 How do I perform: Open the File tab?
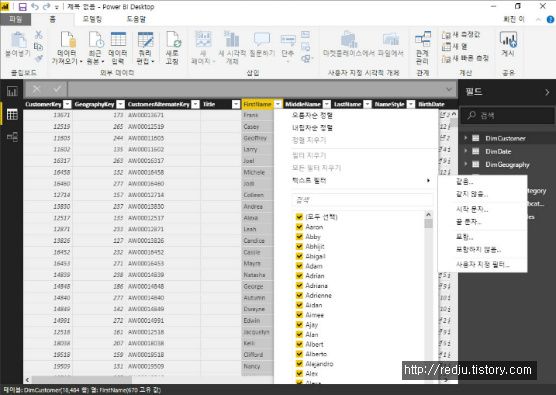coord(15,19)
